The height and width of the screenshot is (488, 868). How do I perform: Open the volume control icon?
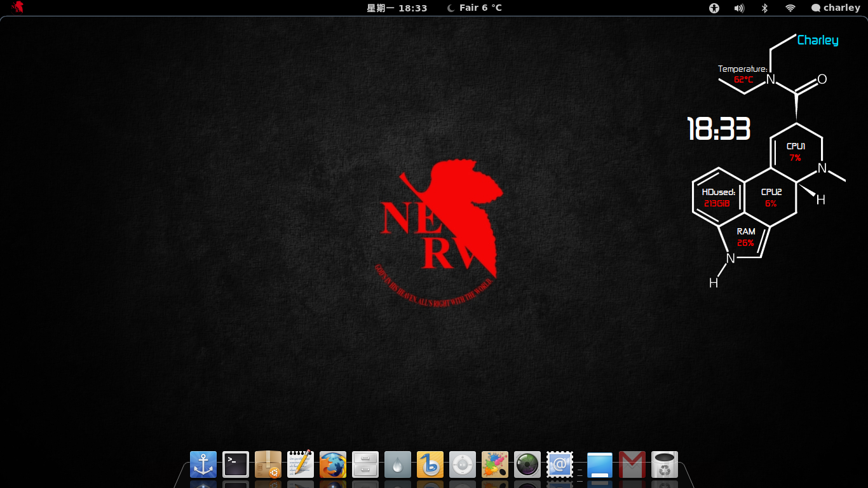click(739, 8)
